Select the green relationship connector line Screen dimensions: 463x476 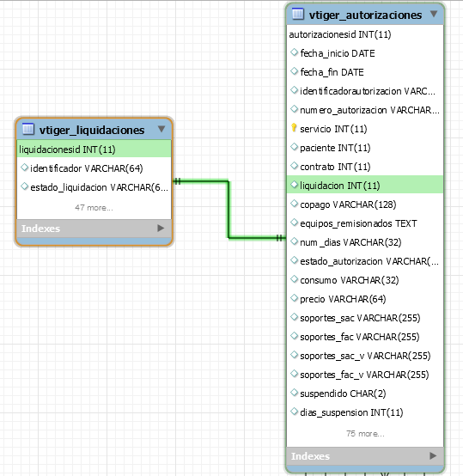(x=228, y=210)
